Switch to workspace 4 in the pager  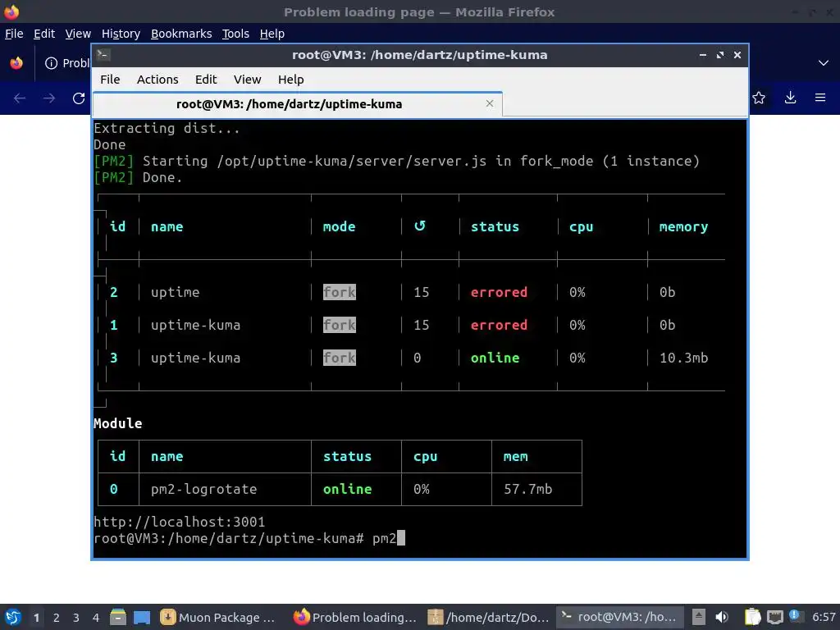coord(96,618)
